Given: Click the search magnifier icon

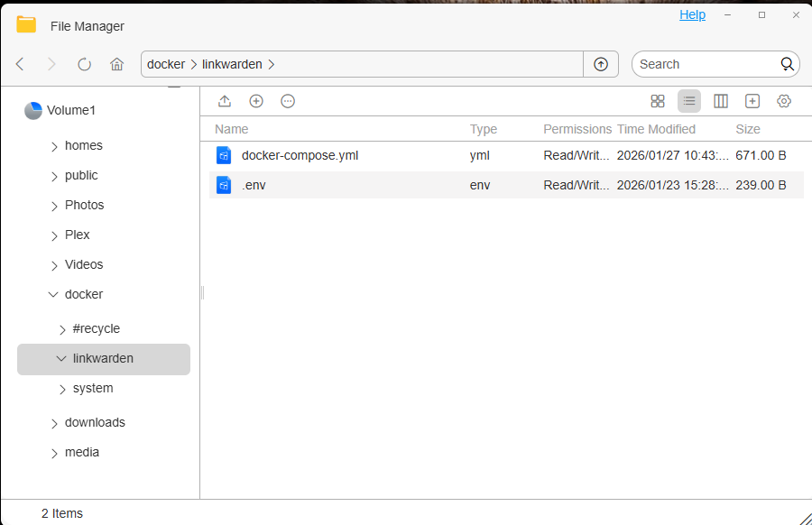Looking at the screenshot, I should pos(787,64).
